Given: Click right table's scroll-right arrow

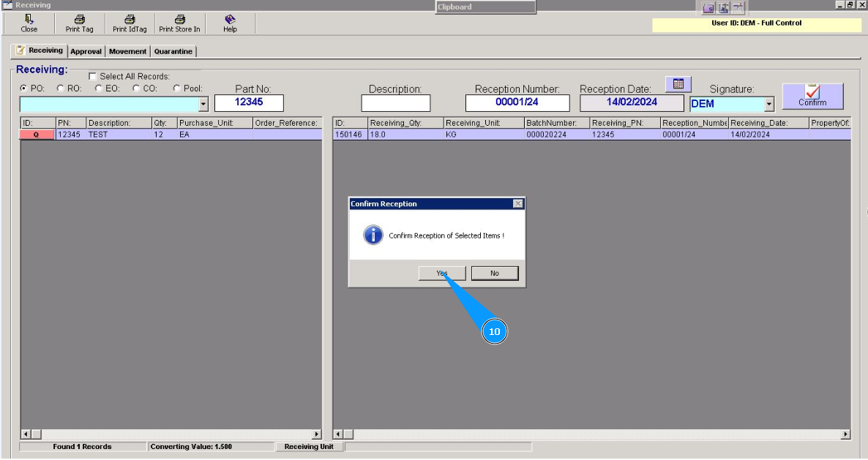Looking at the screenshot, I should coord(845,434).
